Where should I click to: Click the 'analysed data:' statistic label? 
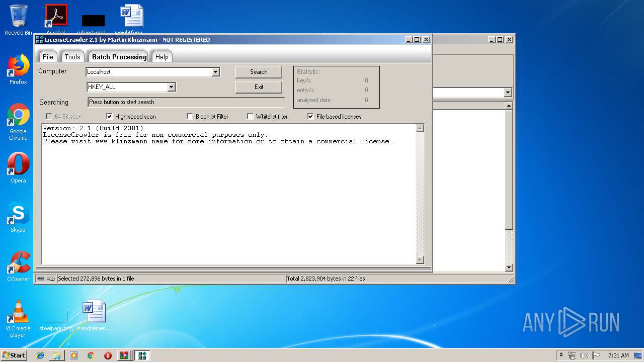(314, 100)
